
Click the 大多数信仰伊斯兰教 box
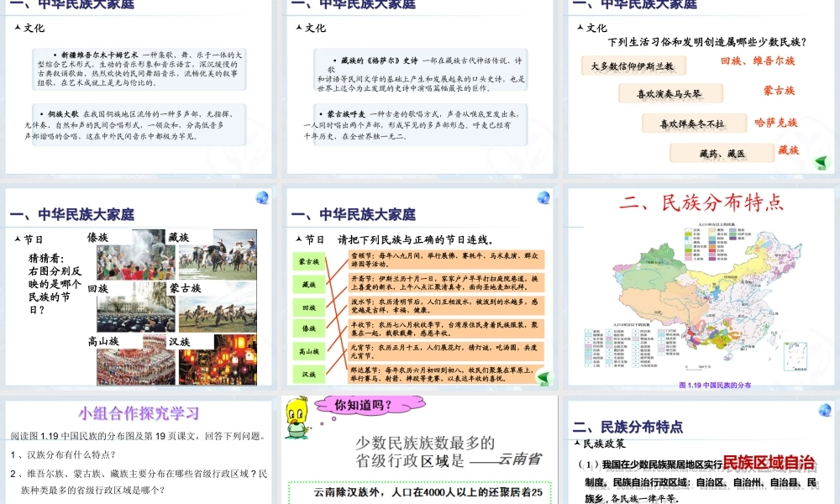pos(633,66)
